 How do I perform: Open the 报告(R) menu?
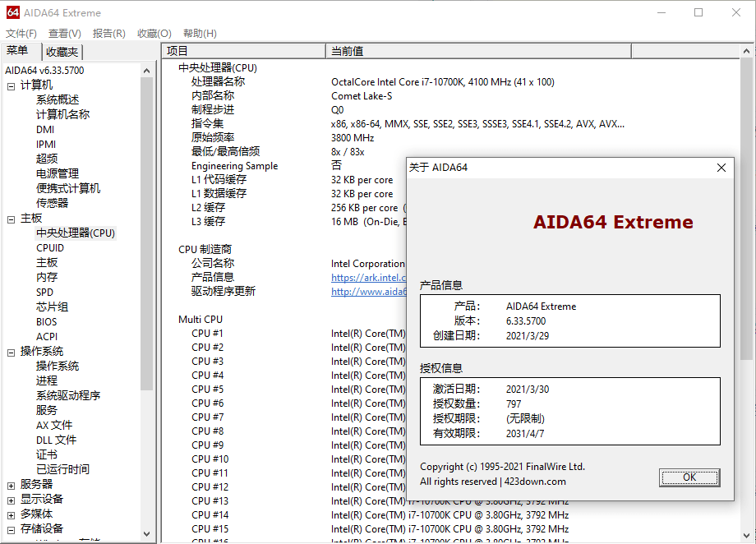tap(108, 34)
